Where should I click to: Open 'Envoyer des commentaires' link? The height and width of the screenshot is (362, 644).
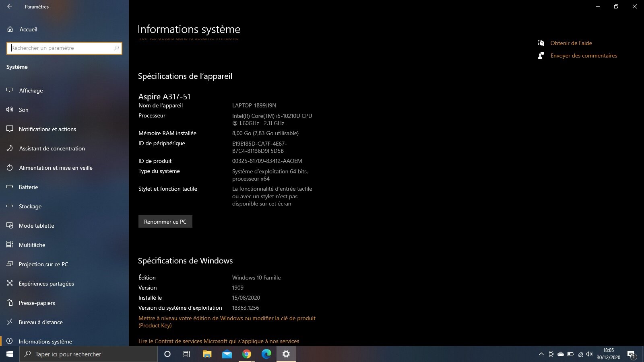pos(584,56)
